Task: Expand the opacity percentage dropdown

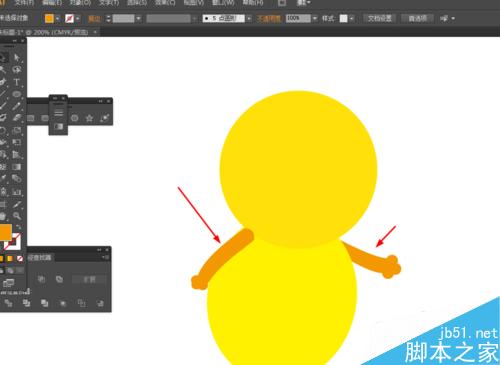Action: coord(315,18)
